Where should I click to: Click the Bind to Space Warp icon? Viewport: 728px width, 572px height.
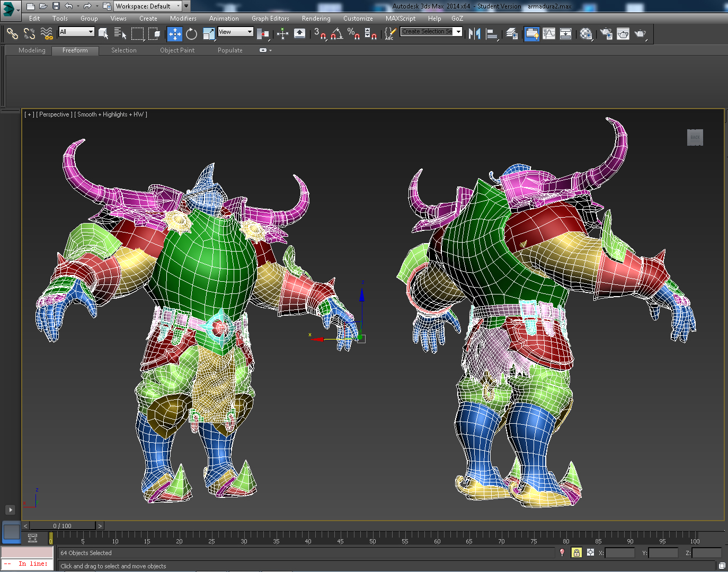(47, 34)
